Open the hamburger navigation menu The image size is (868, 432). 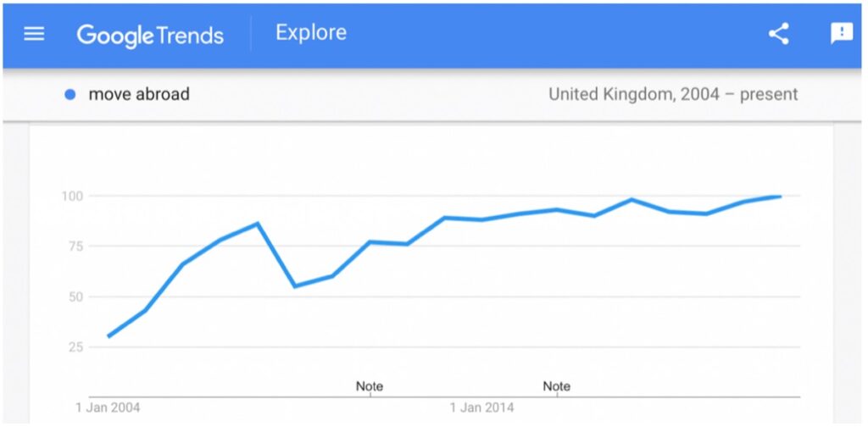pos(34,34)
